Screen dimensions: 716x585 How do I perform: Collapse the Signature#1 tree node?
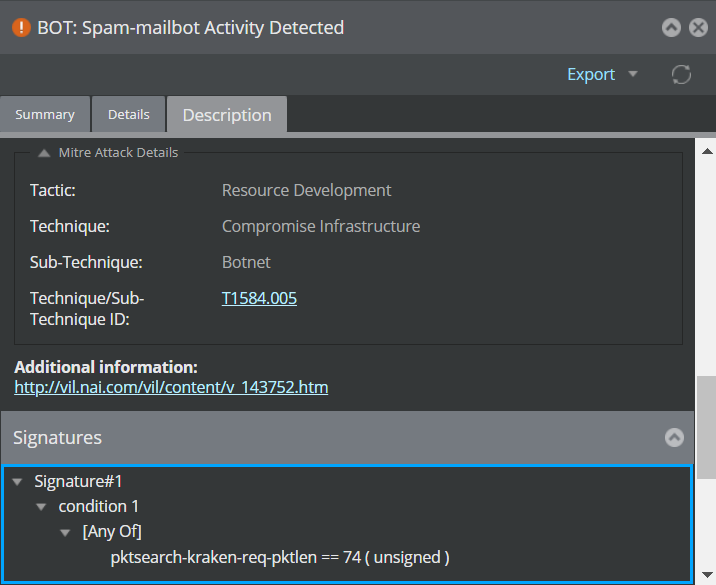(17, 482)
